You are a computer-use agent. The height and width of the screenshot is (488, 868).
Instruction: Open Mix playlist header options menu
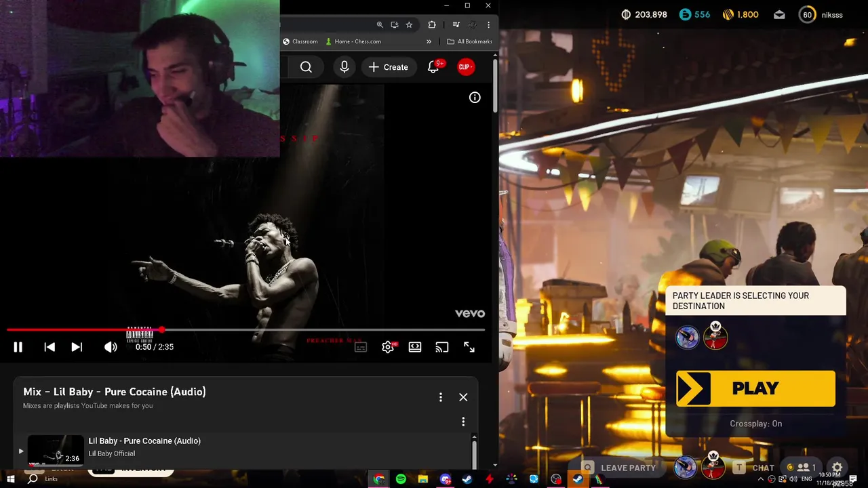click(x=441, y=397)
